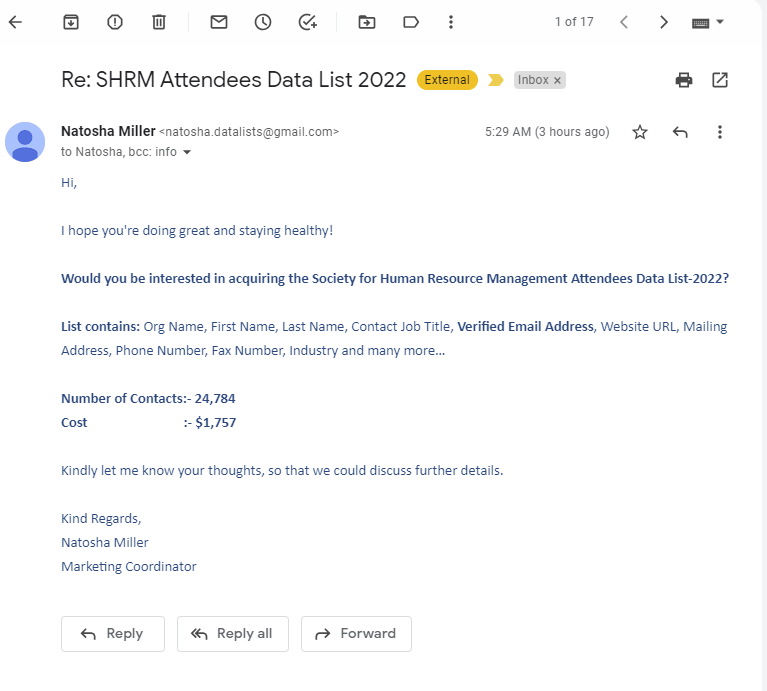Click the Reply button below the message
This screenshot has width=767, height=691.
(113, 634)
